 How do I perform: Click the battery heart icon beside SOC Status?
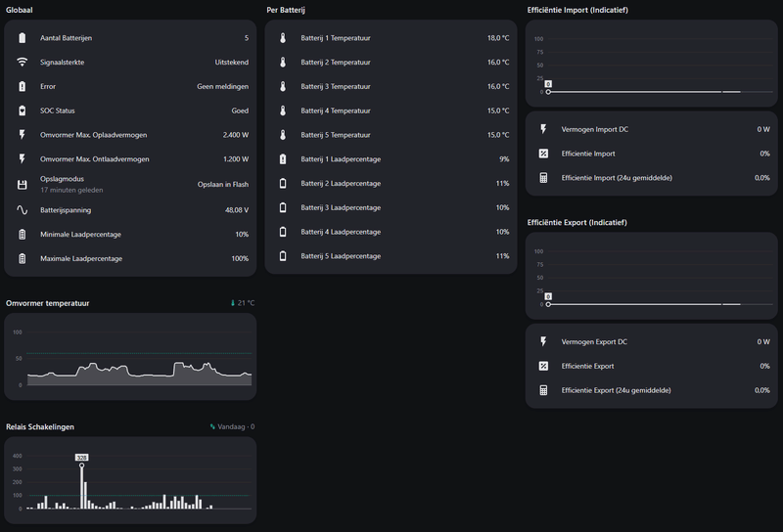coord(22,111)
